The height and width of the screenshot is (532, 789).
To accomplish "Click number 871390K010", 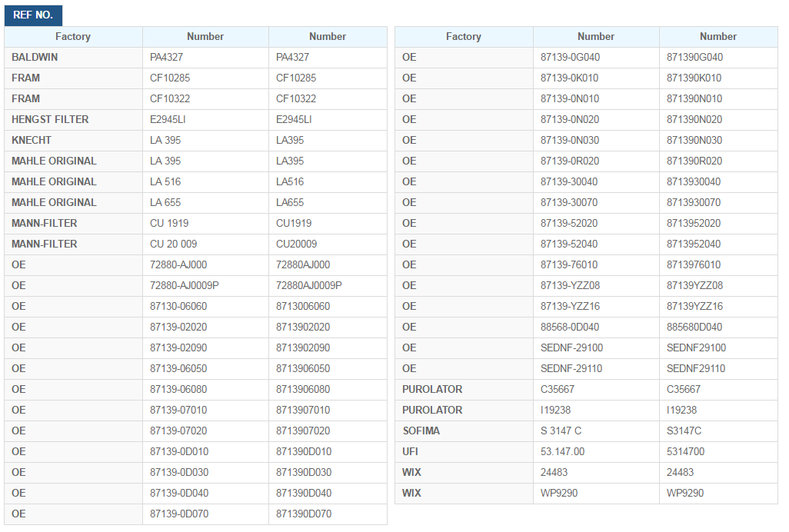I will pos(694,78).
